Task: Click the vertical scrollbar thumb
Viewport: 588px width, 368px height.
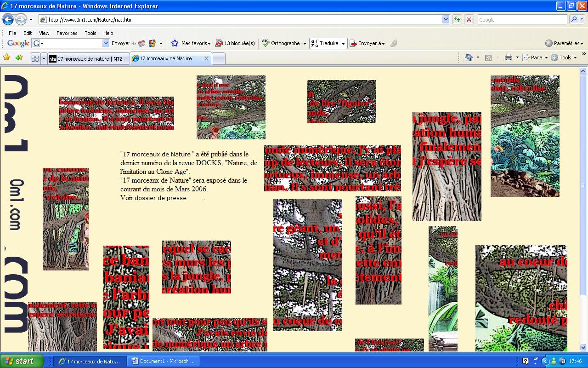Action: point(583,185)
